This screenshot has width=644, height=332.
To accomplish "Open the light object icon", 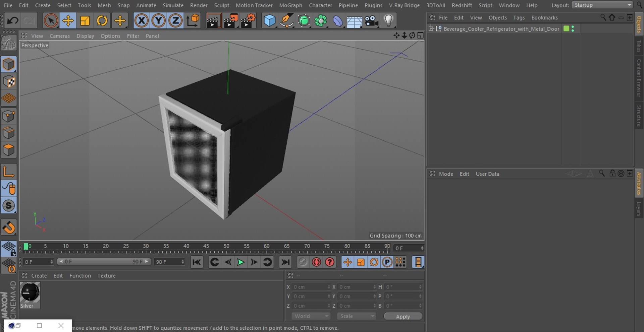I will pyautogui.click(x=388, y=21).
